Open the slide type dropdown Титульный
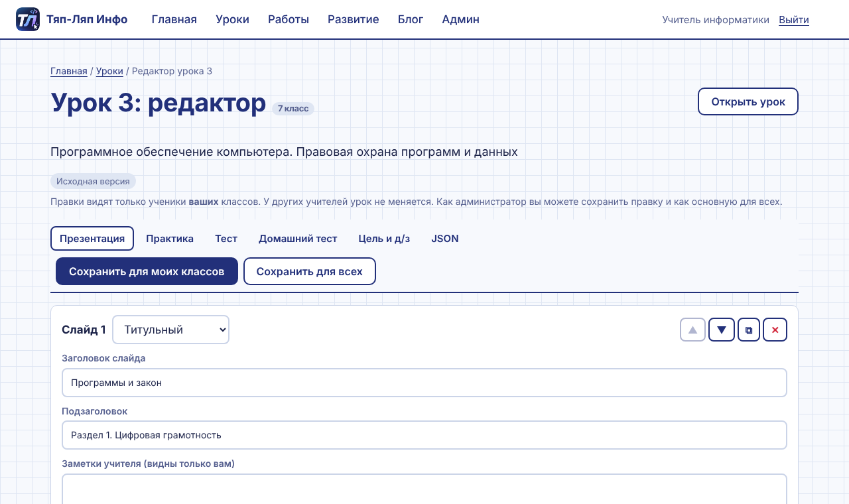 click(170, 330)
